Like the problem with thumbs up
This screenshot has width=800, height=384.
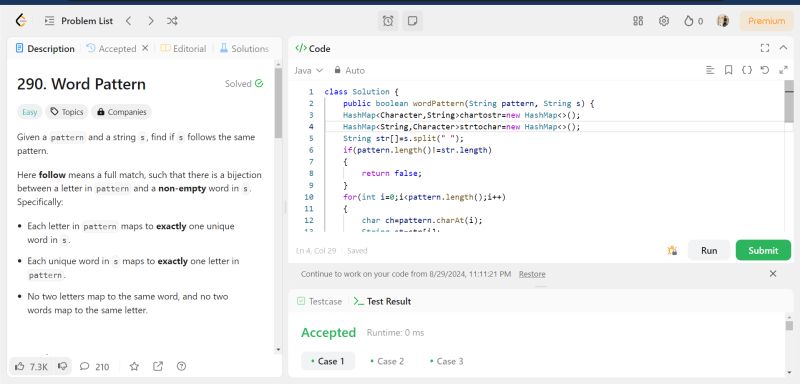(31, 366)
